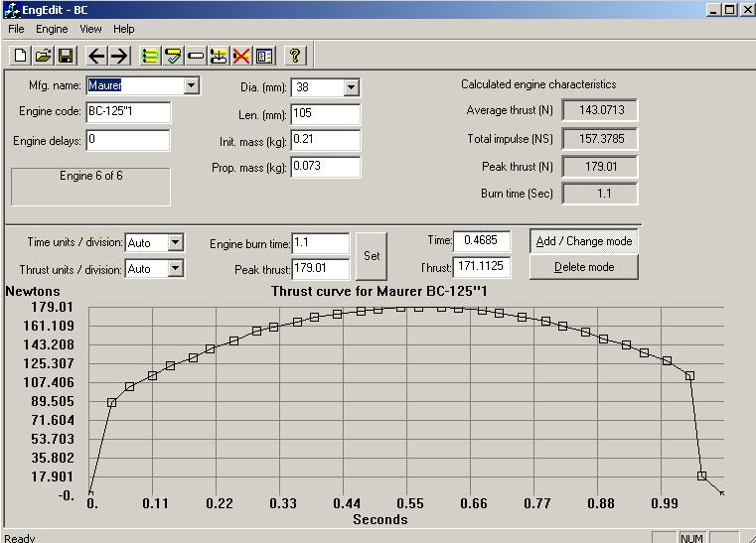Image resolution: width=756 pixels, height=543 pixels.
Task: Click the Calculated engine characteristics heading
Action: point(538,84)
